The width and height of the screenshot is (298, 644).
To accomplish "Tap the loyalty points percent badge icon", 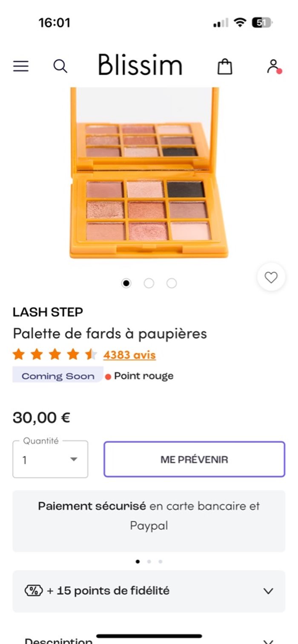I will [34, 590].
